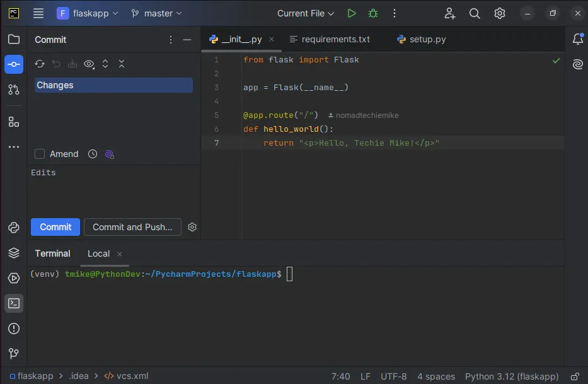Open the Git tool window icon
The image size is (588, 384).
click(14, 354)
